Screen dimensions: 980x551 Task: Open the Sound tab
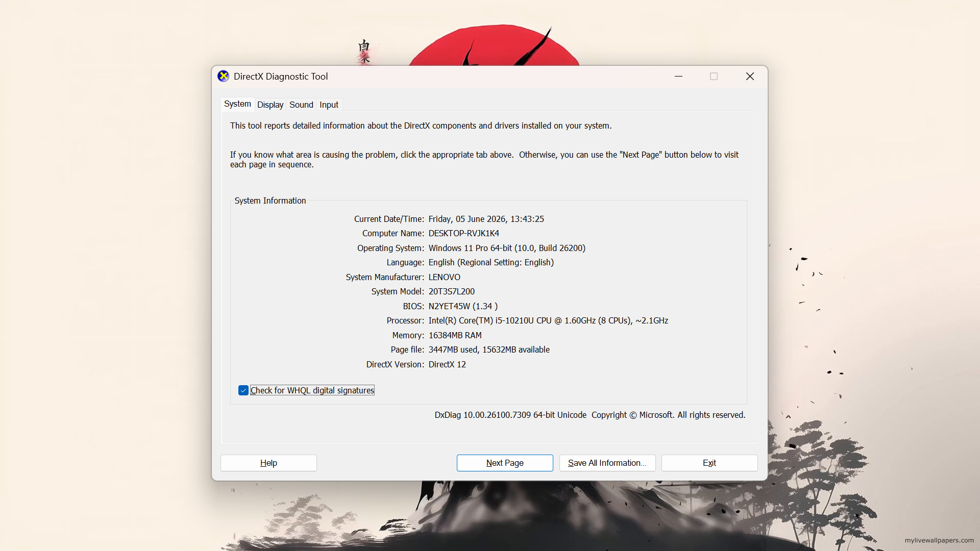coord(301,105)
